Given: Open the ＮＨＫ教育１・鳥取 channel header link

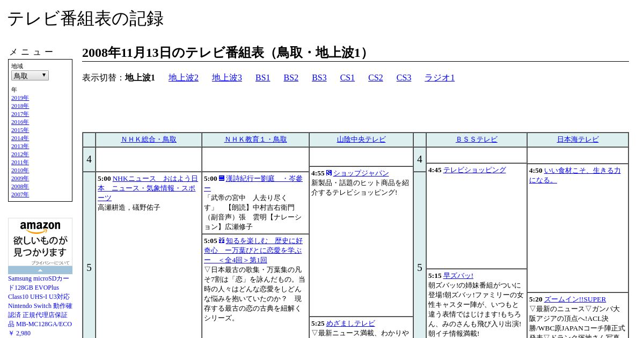Looking at the screenshot, I should click(255, 139).
